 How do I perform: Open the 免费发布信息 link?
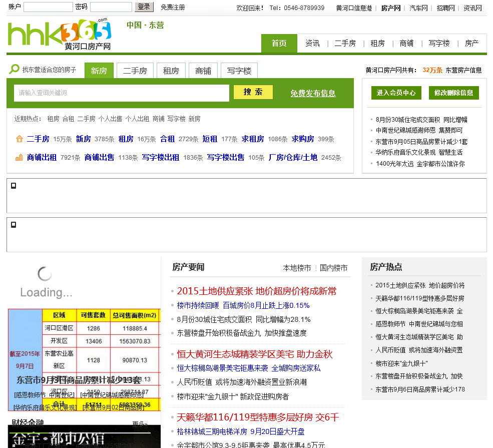[x=313, y=94]
